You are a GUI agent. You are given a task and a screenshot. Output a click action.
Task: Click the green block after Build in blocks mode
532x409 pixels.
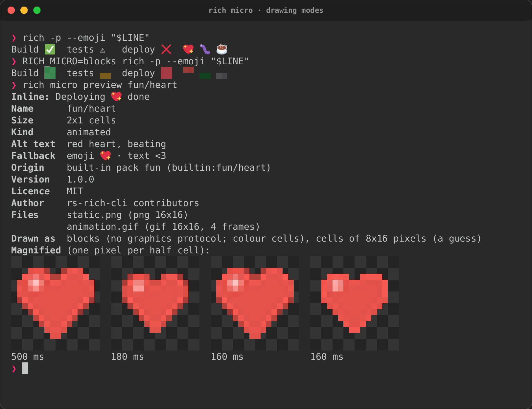point(50,73)
